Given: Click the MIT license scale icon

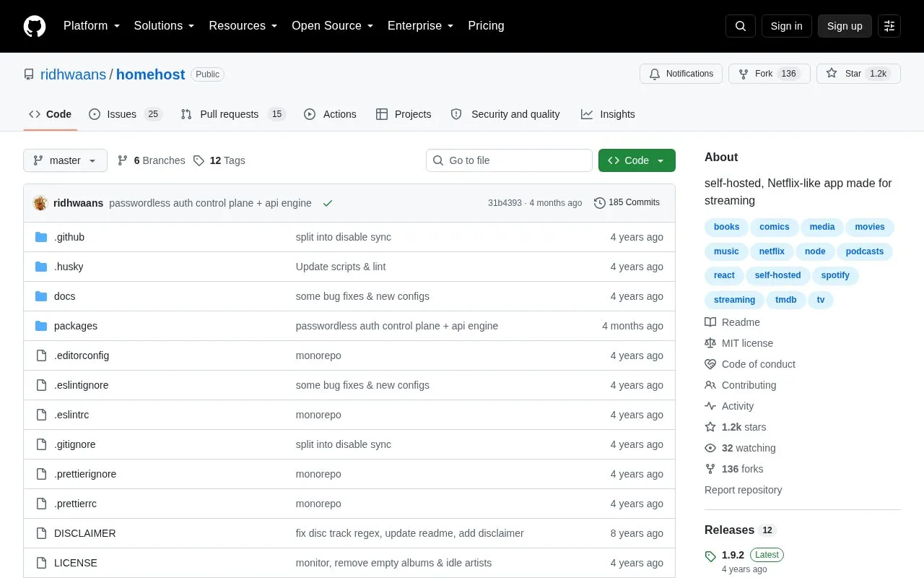Looking at the screenshot, I should [x=710, y=343].
